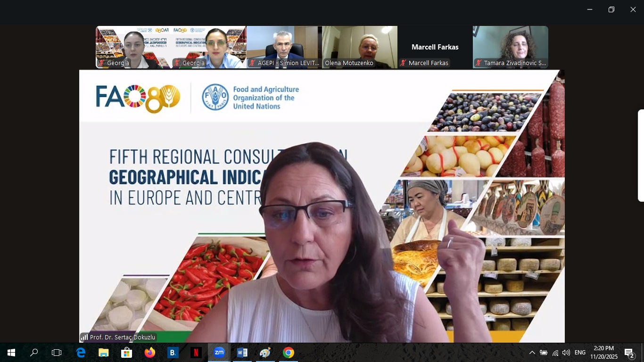The width and height of the screenshot is (644, 362).
Task: Click the Netflix taskbar icon
Action: tap(196, 353)
